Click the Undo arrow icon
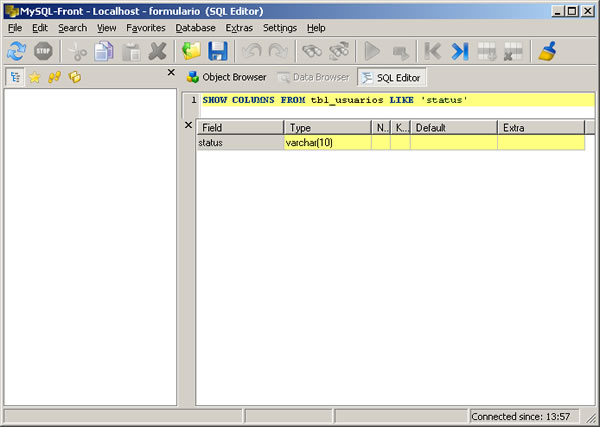This screenshot has height=427, width=600. [x=252, y=51]
